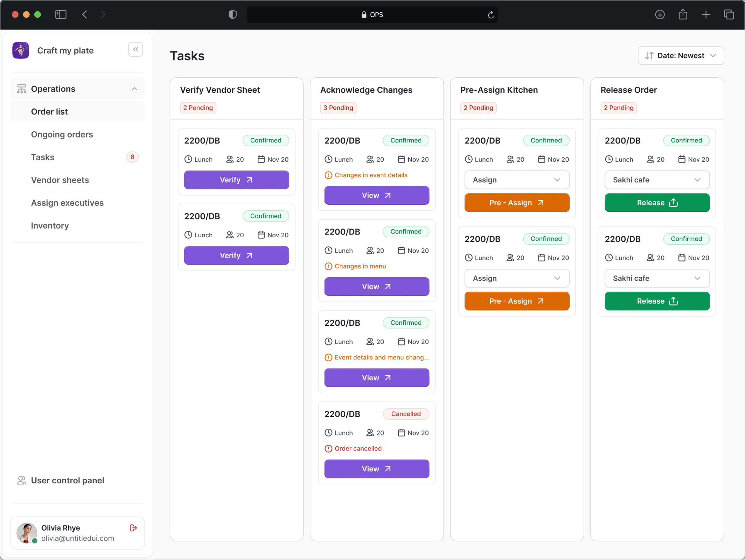The height and width of the screenshot is (560, 745).
Task: Collapse sidebar with double-chevron button
Action: click(135, 49)
